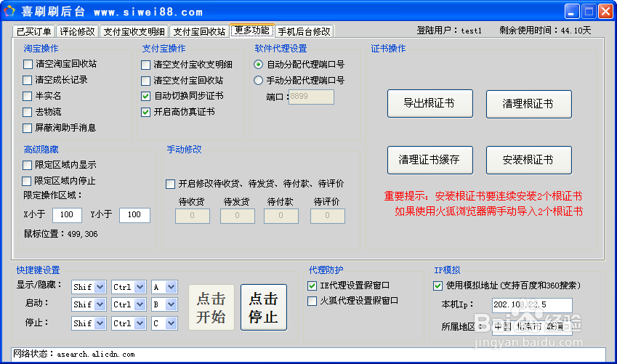Enable 火狐代理设置假窗口 checkbox
617x364 pixels.
pos(312,302)
